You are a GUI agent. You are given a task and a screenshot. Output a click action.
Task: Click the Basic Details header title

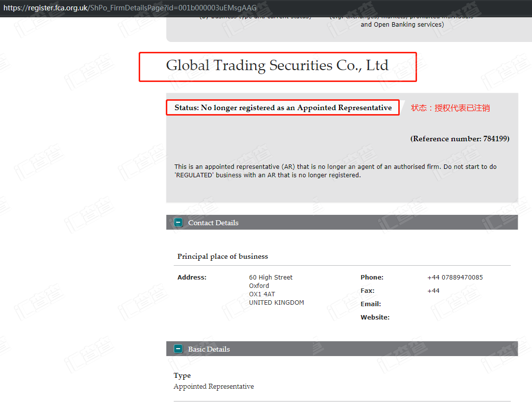click(x=209, y=349)
